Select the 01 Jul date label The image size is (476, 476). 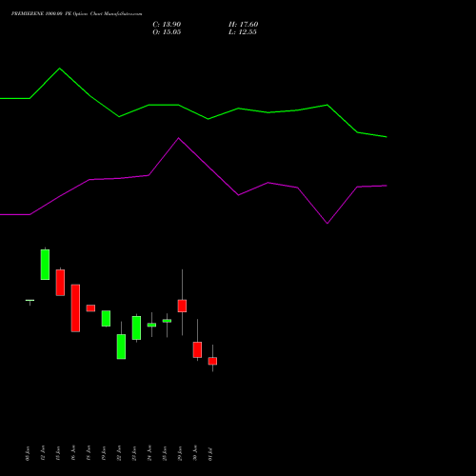(x=210, y=454)
